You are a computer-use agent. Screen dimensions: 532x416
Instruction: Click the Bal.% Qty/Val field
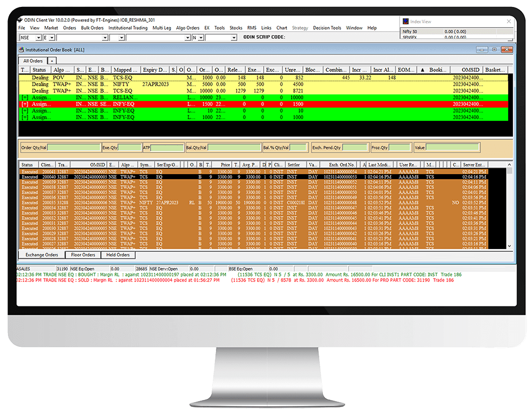(298, 147)
